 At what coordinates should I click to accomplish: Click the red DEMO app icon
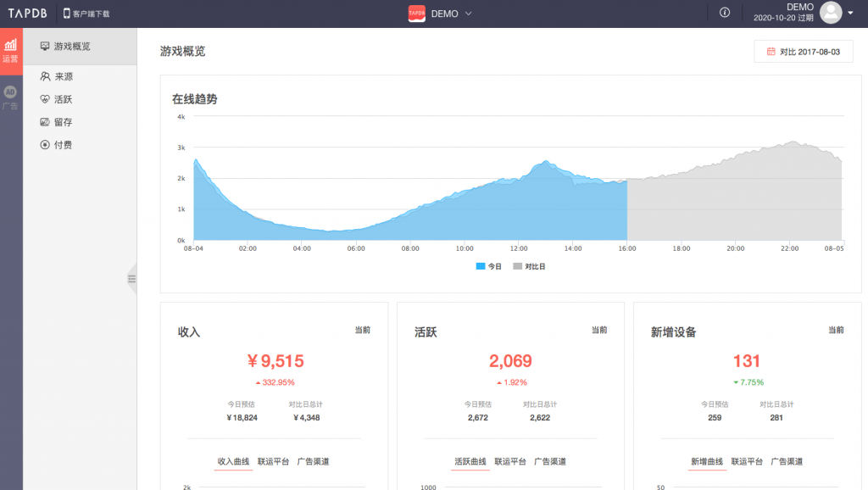416,14
